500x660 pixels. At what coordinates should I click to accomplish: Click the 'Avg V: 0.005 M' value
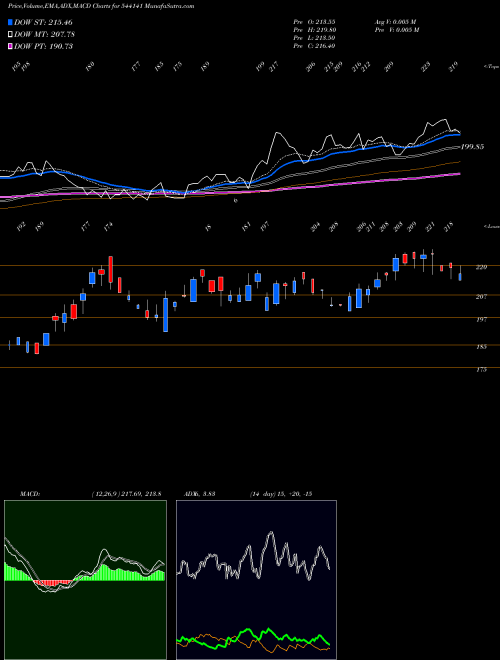pos(396,21)
